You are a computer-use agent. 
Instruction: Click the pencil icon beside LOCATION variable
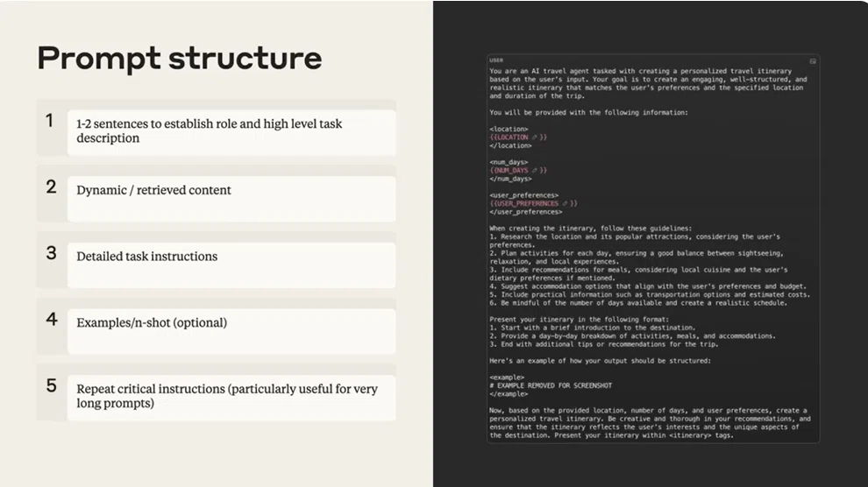(x=535, y=138)
